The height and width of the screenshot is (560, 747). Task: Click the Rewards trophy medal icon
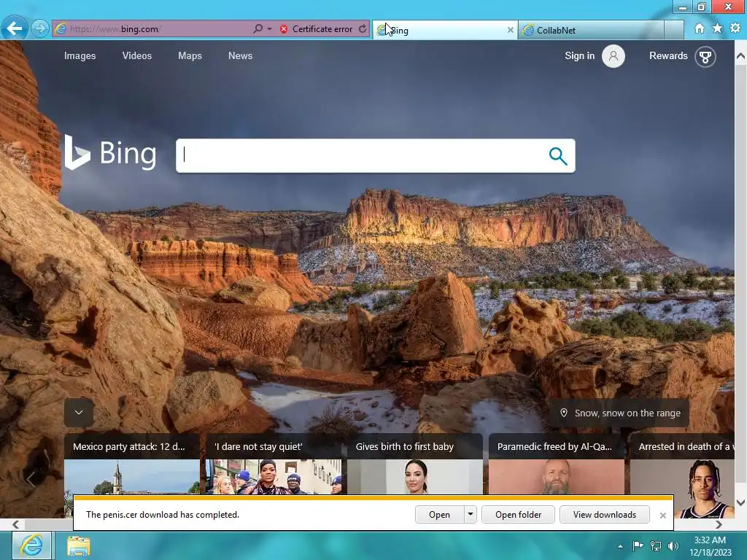[x=705, y=57]
